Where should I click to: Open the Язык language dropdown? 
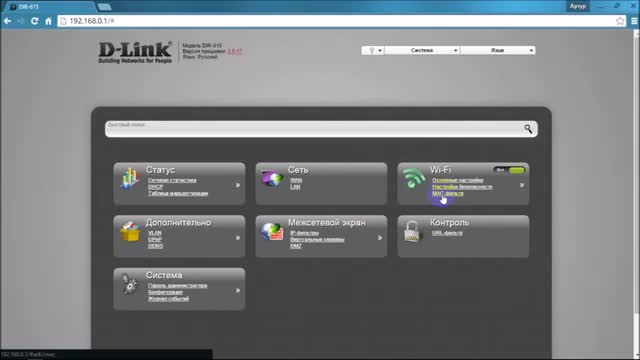498,50
